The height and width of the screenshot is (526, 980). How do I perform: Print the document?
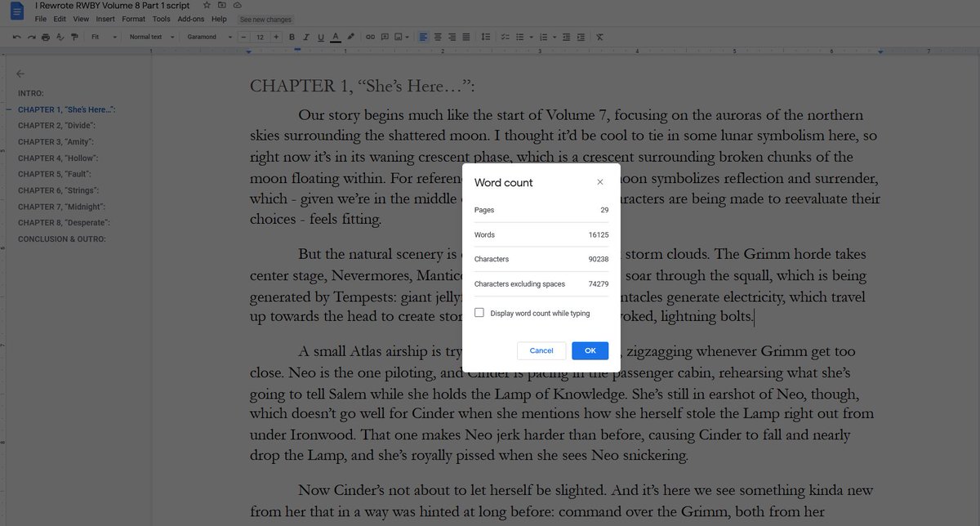click(x=46, y=37)
